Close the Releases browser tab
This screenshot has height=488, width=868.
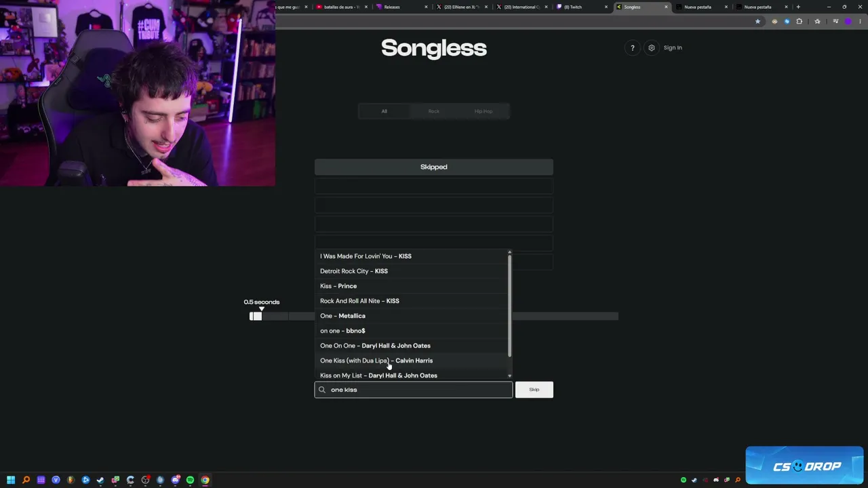pos(426,7)
